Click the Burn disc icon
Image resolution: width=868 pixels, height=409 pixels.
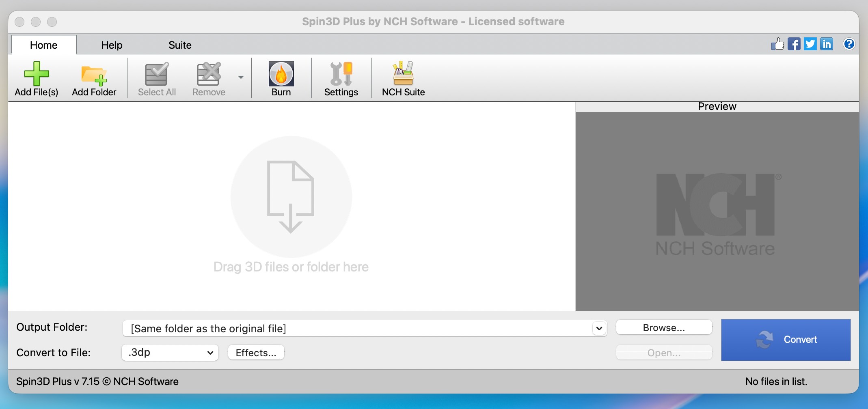click(281, 74)
